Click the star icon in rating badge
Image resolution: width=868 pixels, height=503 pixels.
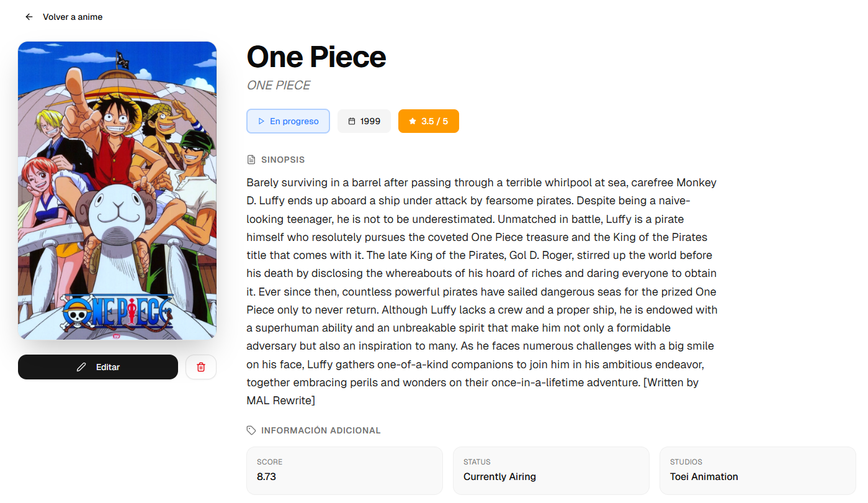click(x=413, y=121)
